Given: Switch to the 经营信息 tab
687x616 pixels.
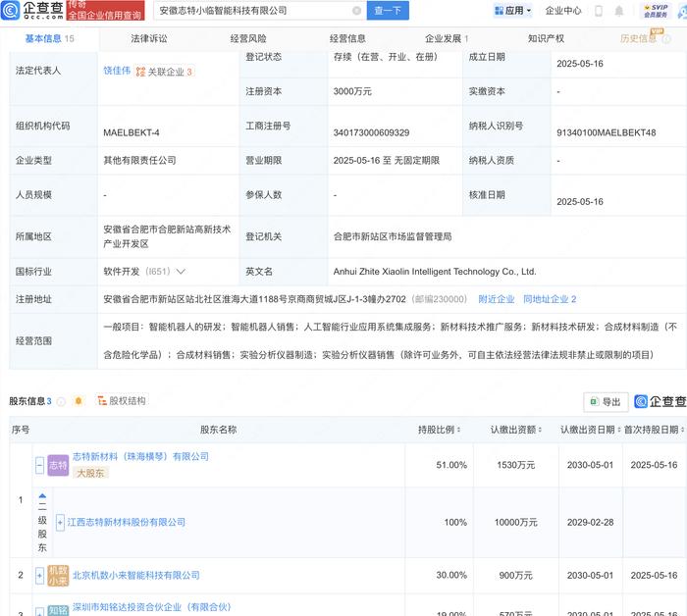Looking at the screenshot, I should click(x=347, y=38).
